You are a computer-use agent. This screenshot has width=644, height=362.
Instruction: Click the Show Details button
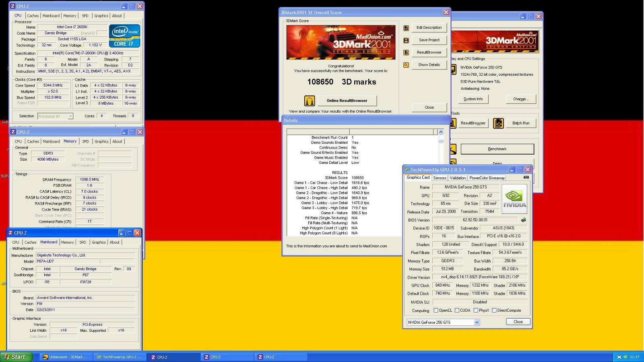429,65
